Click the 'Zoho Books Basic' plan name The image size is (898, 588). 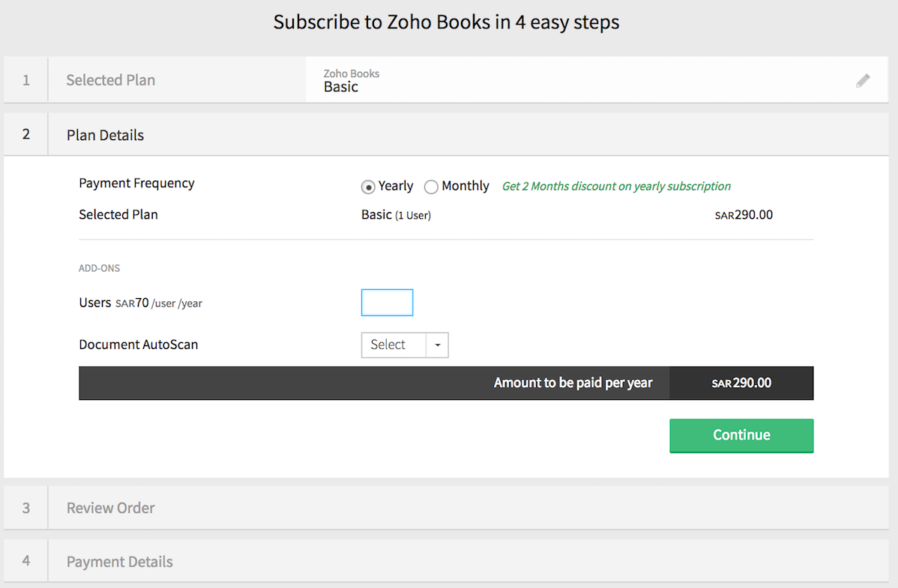tap(351, 81)
